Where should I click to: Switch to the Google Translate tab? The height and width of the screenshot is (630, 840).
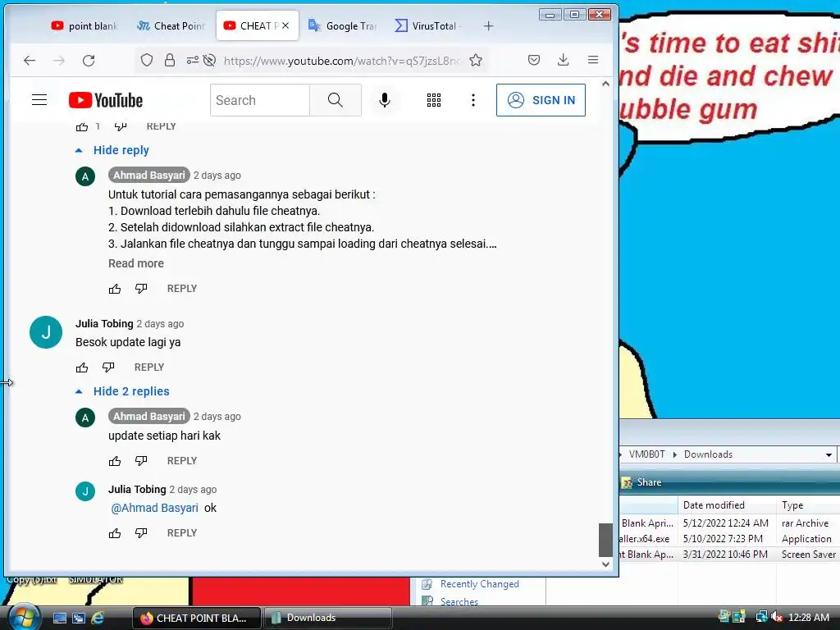(343, 25)
